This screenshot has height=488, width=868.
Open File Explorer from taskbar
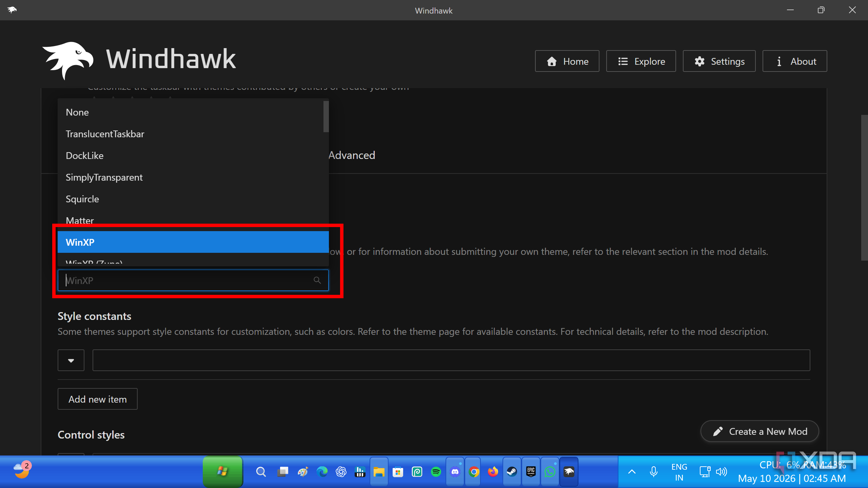point(379,472)
